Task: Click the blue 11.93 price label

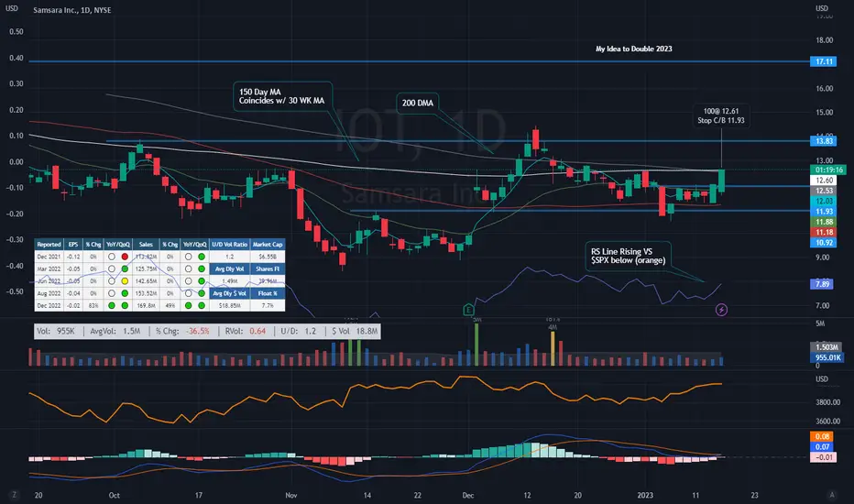Action: (x=824, y=212)
